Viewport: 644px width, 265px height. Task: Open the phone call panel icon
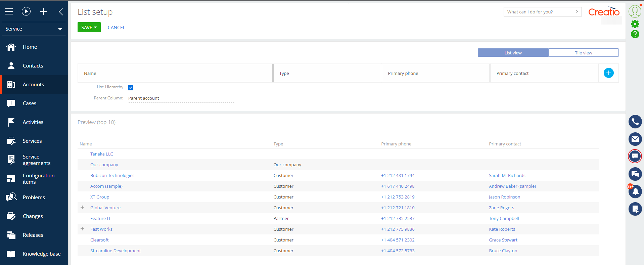(x=635, y=122)
